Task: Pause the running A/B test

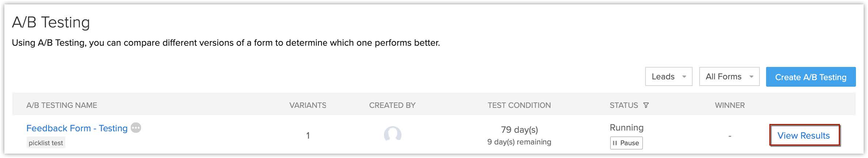Action: click(626, 143)
